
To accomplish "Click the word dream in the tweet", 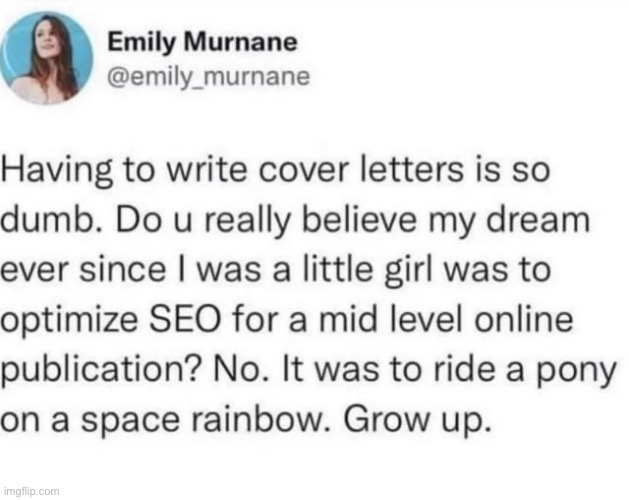I will click(x=538, y=220).
